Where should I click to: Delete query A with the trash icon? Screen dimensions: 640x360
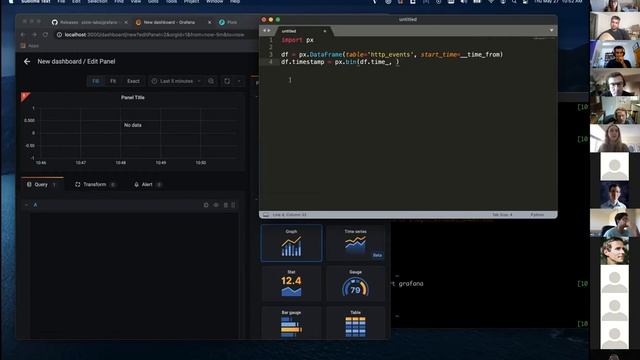click(x=226, y=205)
